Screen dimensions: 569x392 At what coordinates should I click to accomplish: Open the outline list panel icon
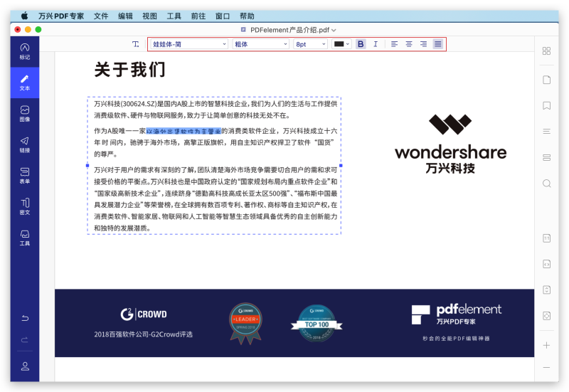tap(546, 132)
